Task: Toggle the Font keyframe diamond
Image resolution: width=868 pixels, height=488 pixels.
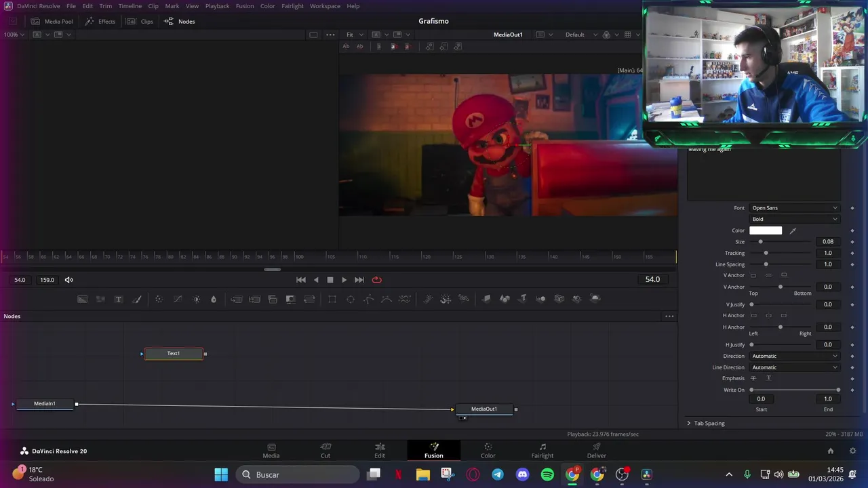Action: tap(852, 208)
